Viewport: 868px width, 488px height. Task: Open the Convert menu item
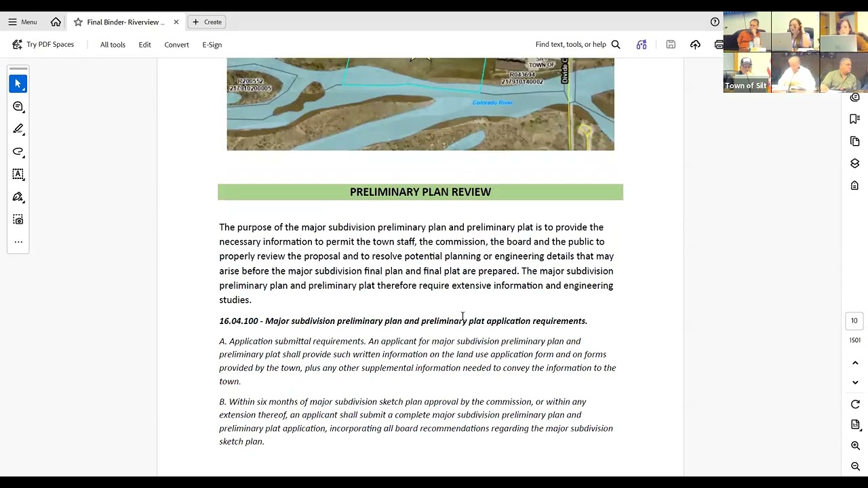(176, 45)
